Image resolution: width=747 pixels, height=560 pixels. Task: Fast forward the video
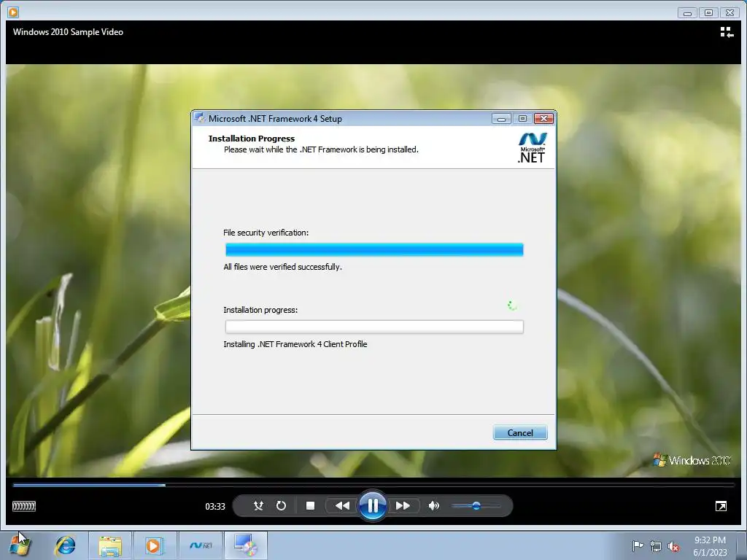pyautogui.click(x=403, y=505)
